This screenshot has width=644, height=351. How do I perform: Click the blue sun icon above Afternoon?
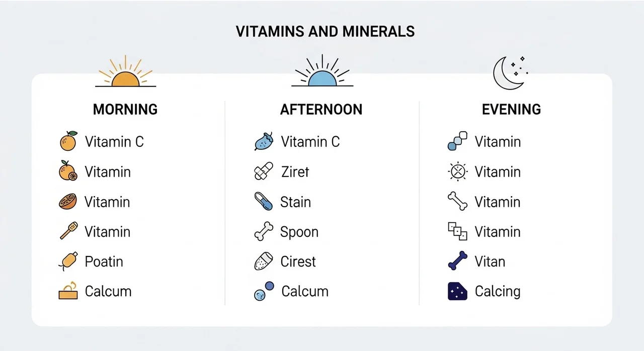322,73
